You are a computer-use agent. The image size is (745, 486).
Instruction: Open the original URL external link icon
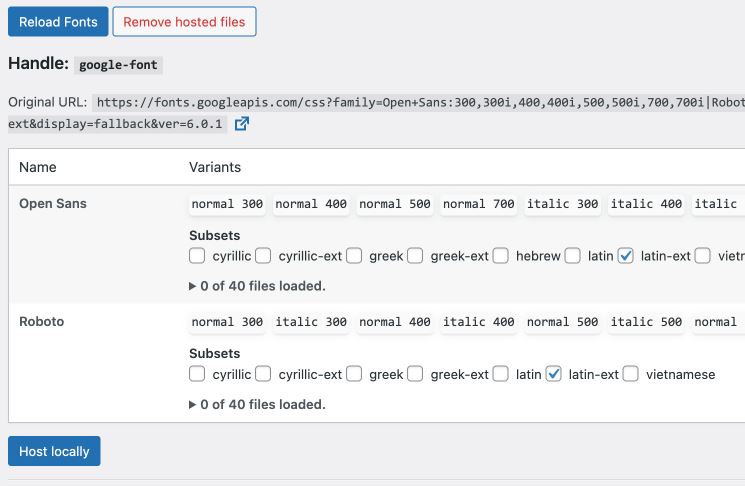(242, 124)
